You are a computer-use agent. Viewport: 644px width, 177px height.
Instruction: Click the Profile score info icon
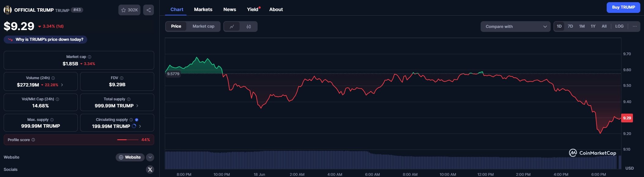point(33,140)
